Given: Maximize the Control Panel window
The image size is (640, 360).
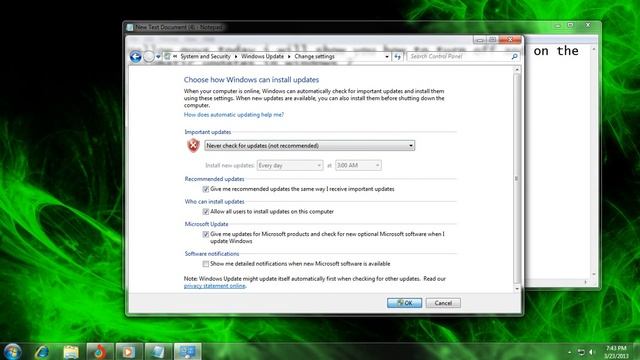Looking at the screenshot, I should (492, 40).
